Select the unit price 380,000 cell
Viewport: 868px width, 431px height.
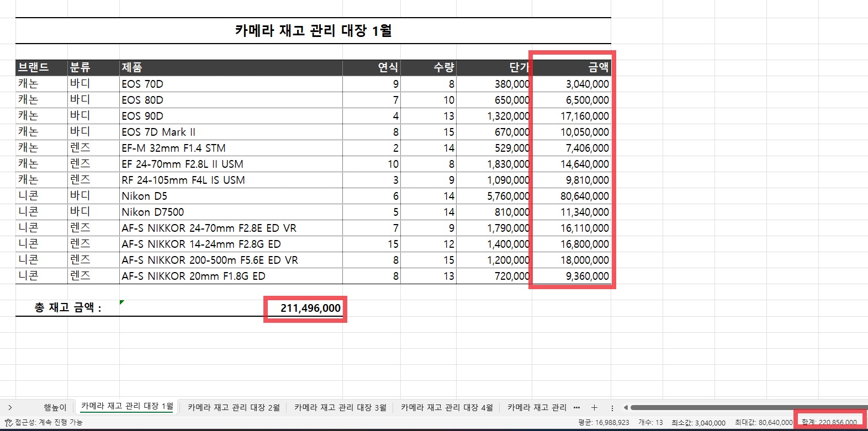click(x=494, y=84)
